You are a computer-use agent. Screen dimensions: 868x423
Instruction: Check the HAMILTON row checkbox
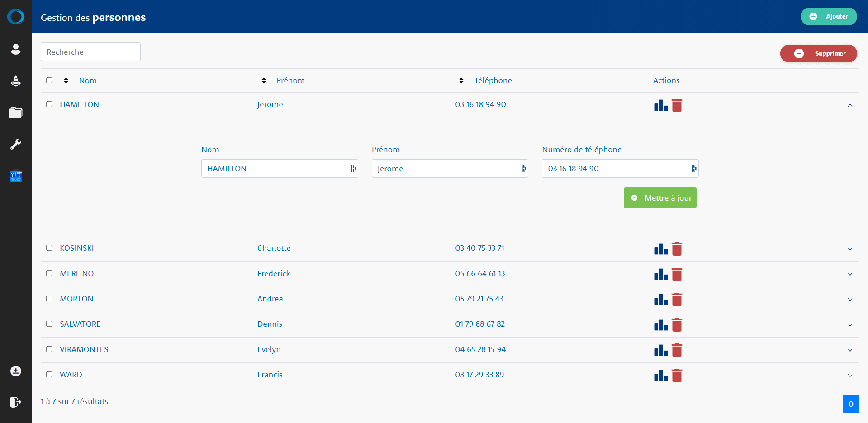tap(49, 104)
